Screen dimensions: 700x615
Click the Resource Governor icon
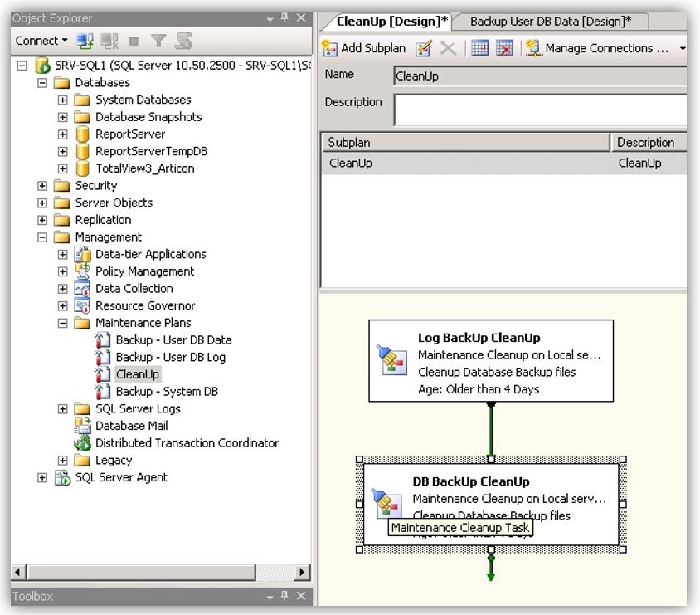click(x=83, y=305)
